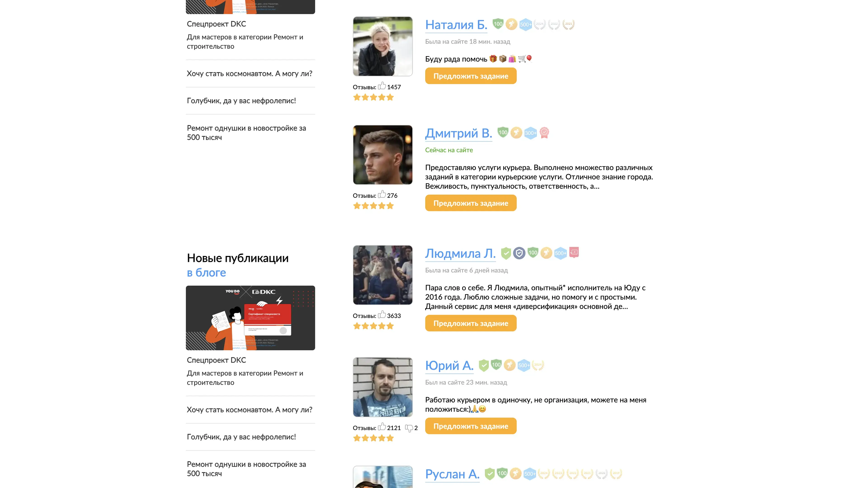Open article Хочу стать космонавтом under new publications
This screenshot has height=488, width=868.
[x=250, y=410]
